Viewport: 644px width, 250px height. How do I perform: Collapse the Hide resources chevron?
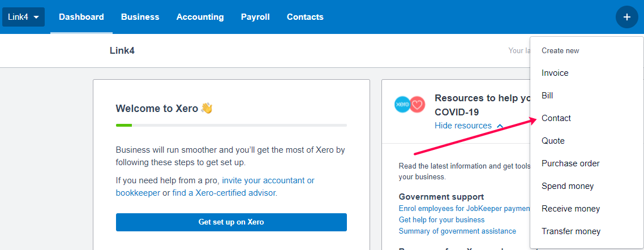click(x=500, y=126)
